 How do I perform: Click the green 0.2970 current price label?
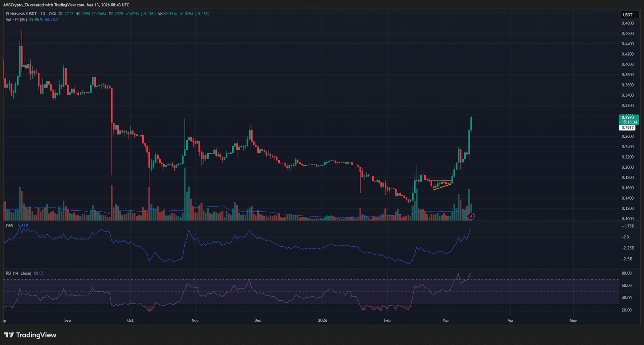[627, 118]
